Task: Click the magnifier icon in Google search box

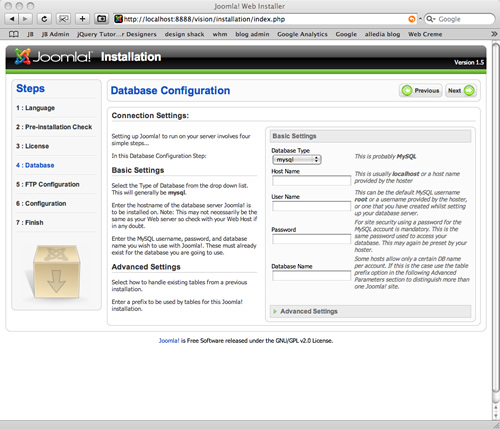Action: click(431, 19)
